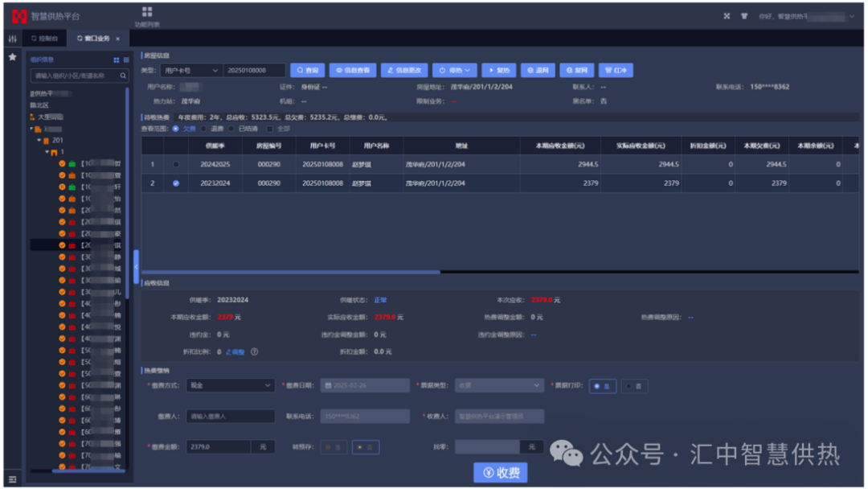Switch organization panel to grid view icon

tap(117, 60)
